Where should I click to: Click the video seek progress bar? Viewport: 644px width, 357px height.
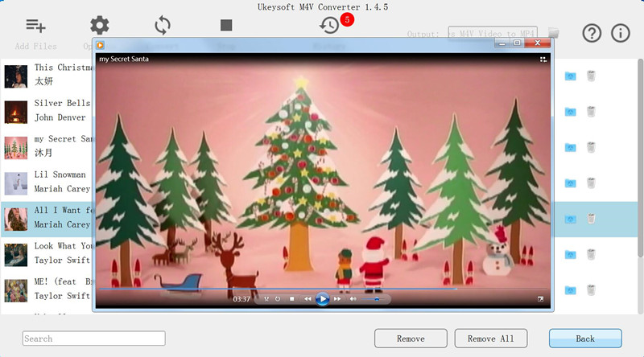(x=324, y=289)
